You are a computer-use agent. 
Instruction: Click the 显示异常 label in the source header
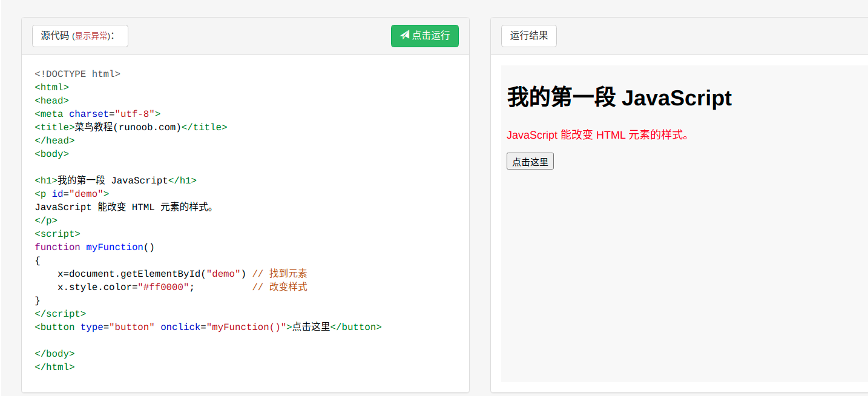pyautogui.click(x=91, y=36)
